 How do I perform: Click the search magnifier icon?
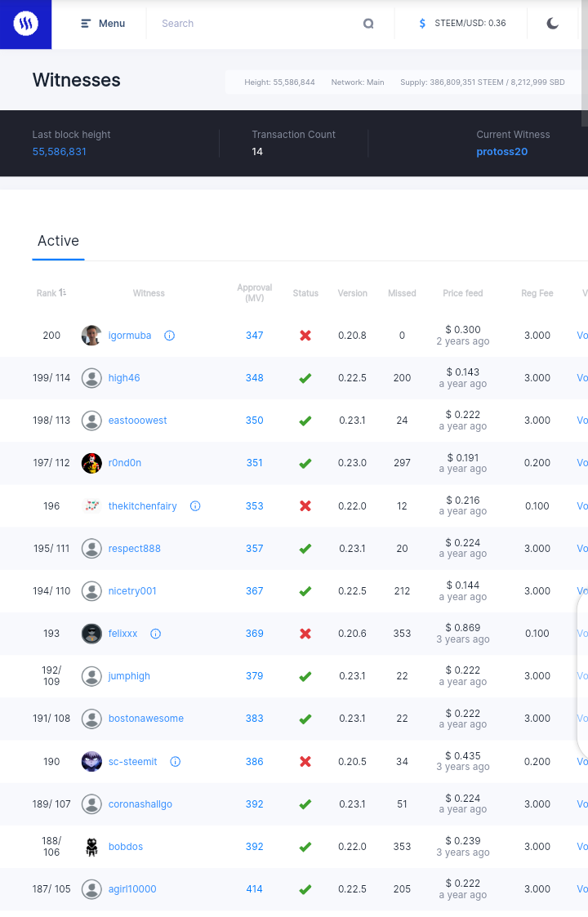pos(368,24)
